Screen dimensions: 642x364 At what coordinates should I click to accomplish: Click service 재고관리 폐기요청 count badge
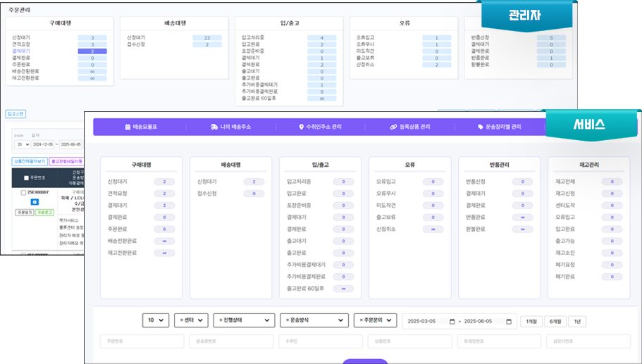[612, 265]
